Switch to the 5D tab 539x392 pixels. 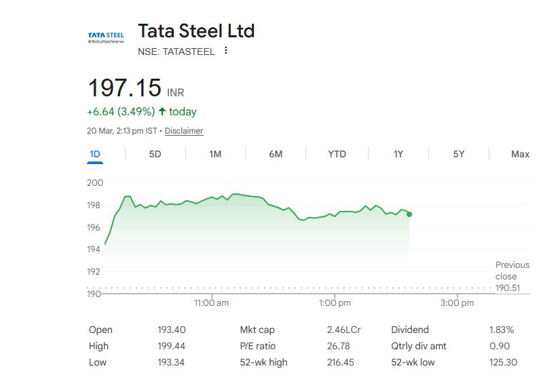pyautogui.click(x=155, y=154)
